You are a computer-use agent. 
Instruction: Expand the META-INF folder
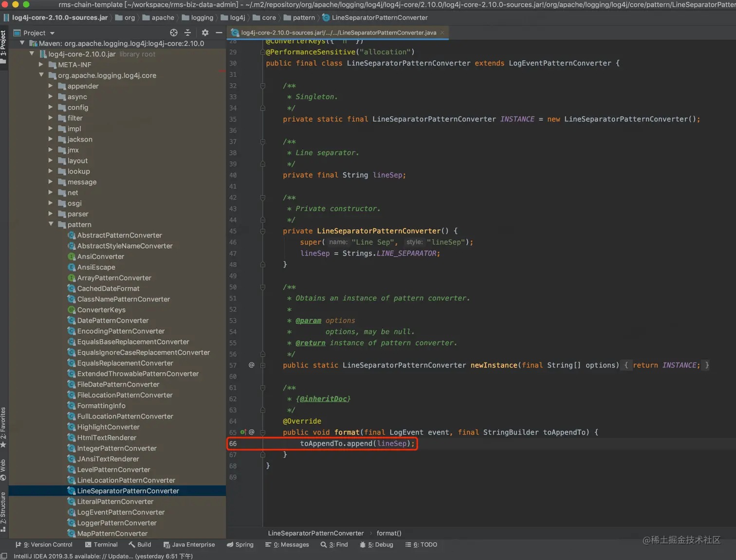coord(41,65)
